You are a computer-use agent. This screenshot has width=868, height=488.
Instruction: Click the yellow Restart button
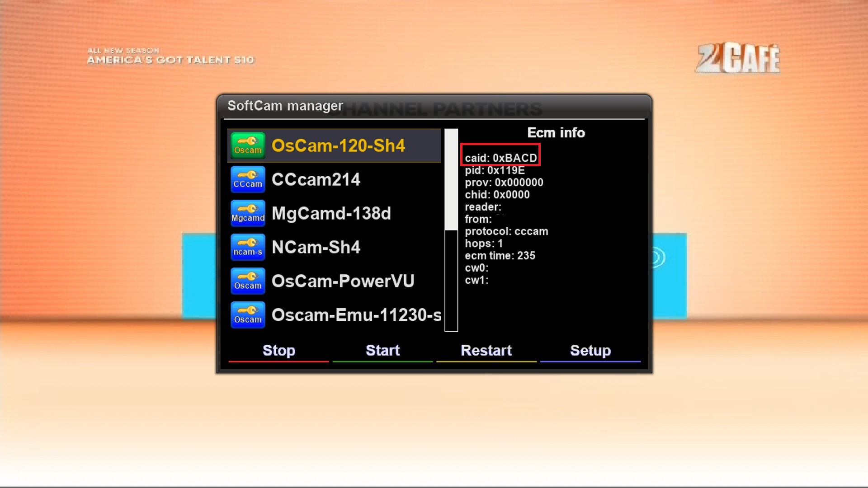[x=486, y=351]
